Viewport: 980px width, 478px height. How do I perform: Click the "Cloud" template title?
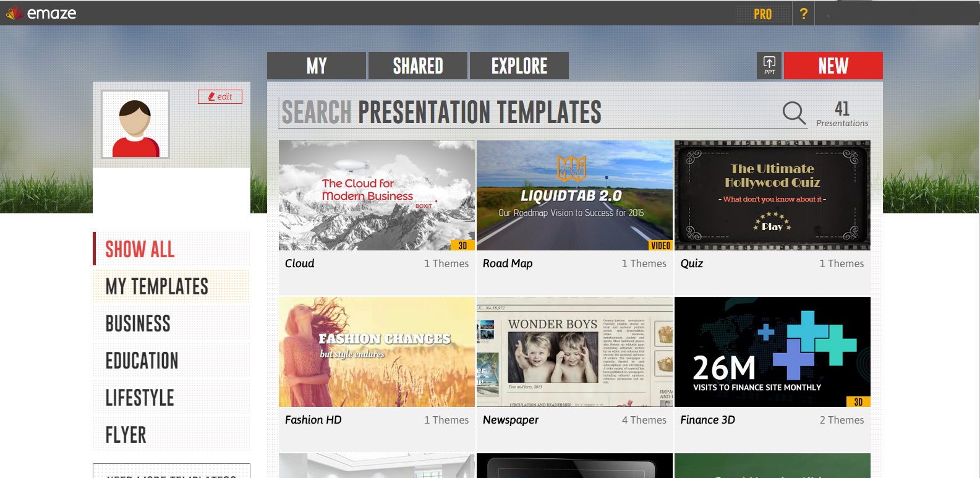(x=300, y=263)
